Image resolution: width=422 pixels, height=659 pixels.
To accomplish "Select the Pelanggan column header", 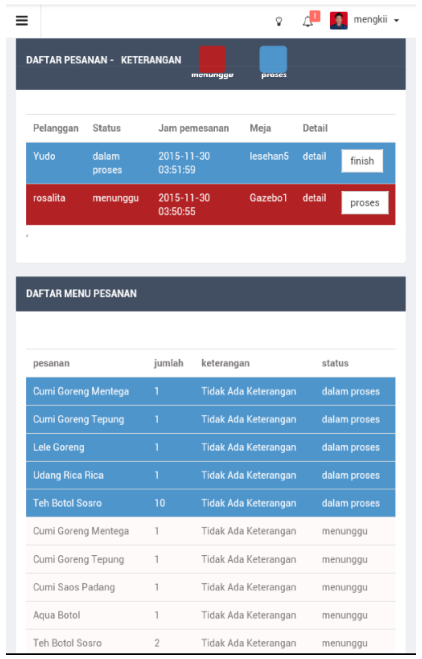I will [56, 128].
